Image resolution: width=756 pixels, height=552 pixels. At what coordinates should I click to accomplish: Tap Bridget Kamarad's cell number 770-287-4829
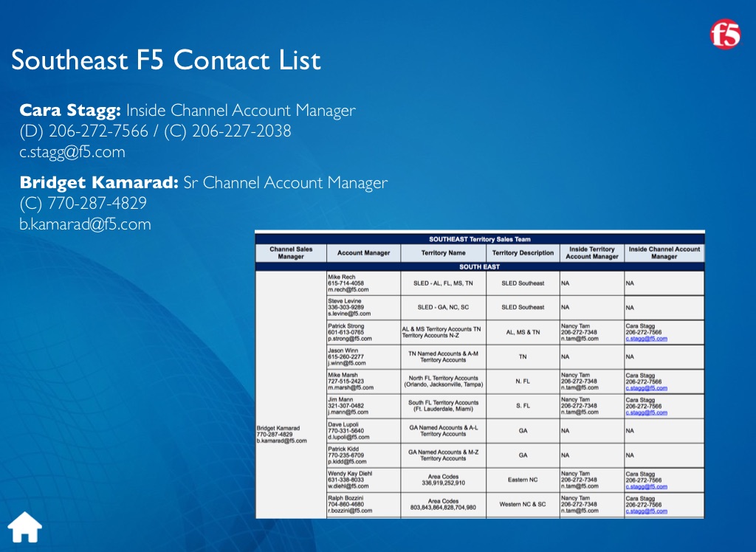pyautogui.click(x=97, y=203)
